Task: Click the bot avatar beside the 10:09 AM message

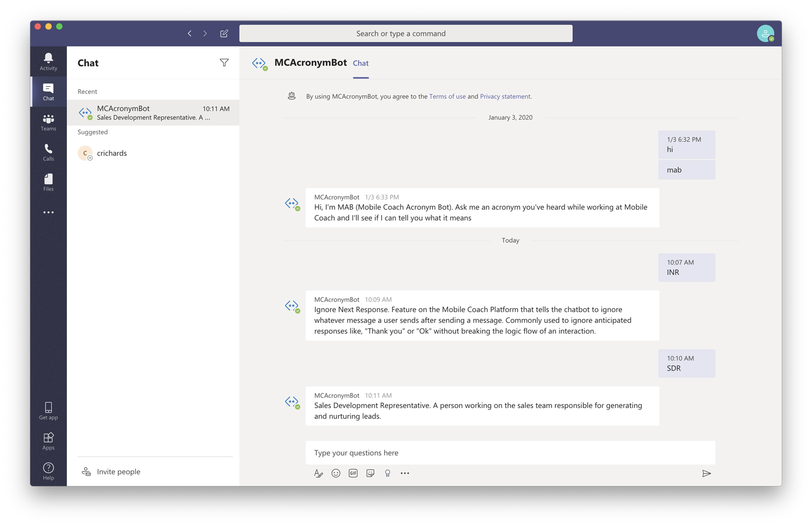Action: (292, 307)
